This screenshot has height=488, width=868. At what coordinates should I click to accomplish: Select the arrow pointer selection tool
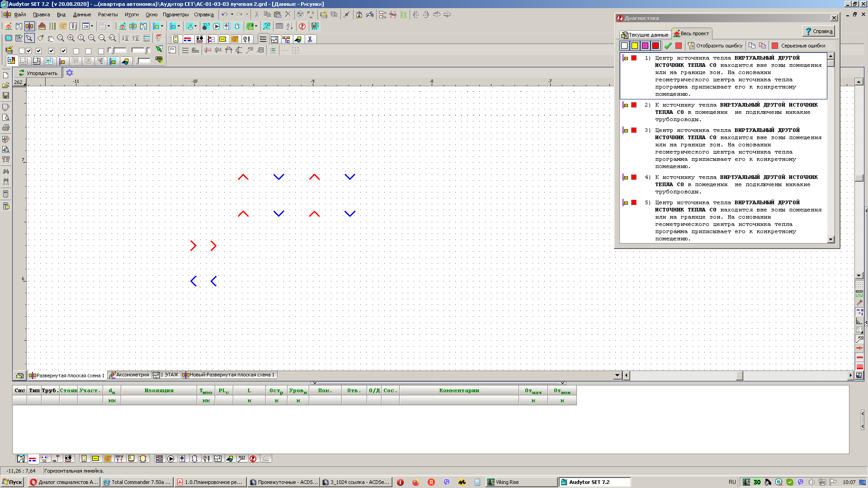(x=29, y=38)
